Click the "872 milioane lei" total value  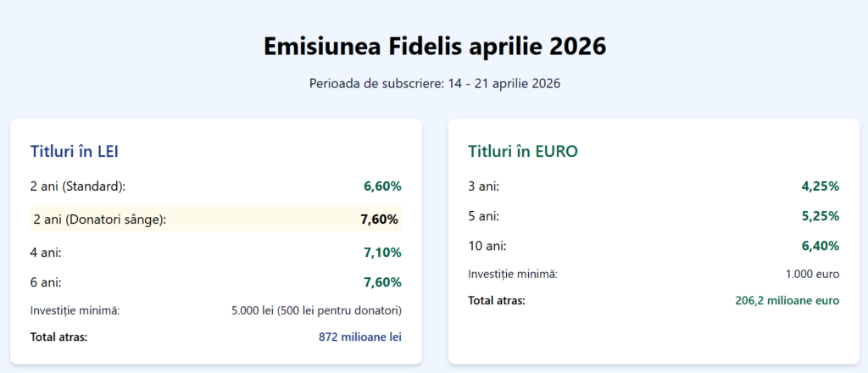pyautogui.click(x=359, y=337)
